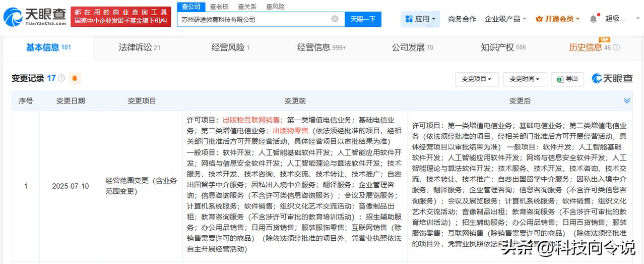Viewport: 644px width, 264px height.
Task: Click the date cell 2025-07-10
Action: coord(71,186)
